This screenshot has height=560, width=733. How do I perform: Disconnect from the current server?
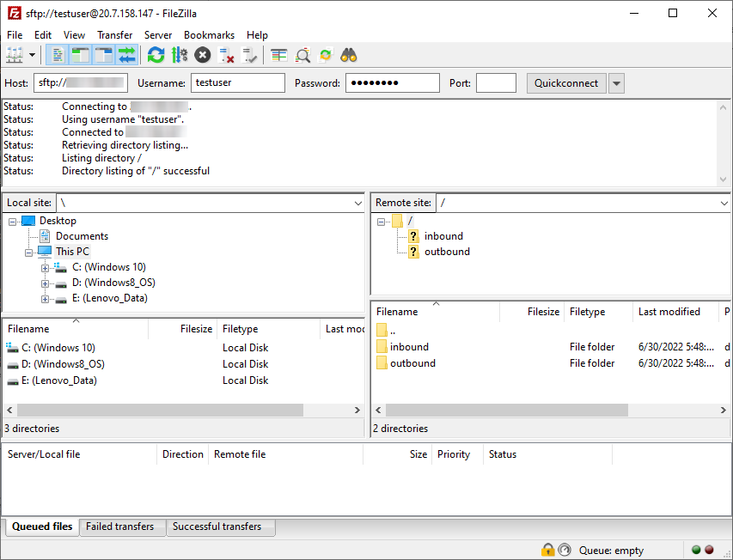click(x=226, y=55)
